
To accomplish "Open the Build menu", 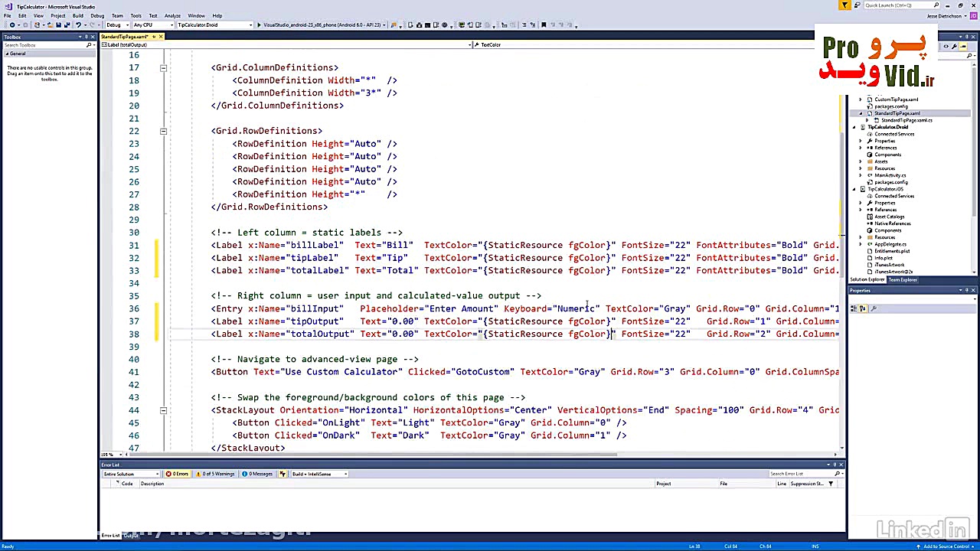I will pyautogui.click(x=77, y=15).
